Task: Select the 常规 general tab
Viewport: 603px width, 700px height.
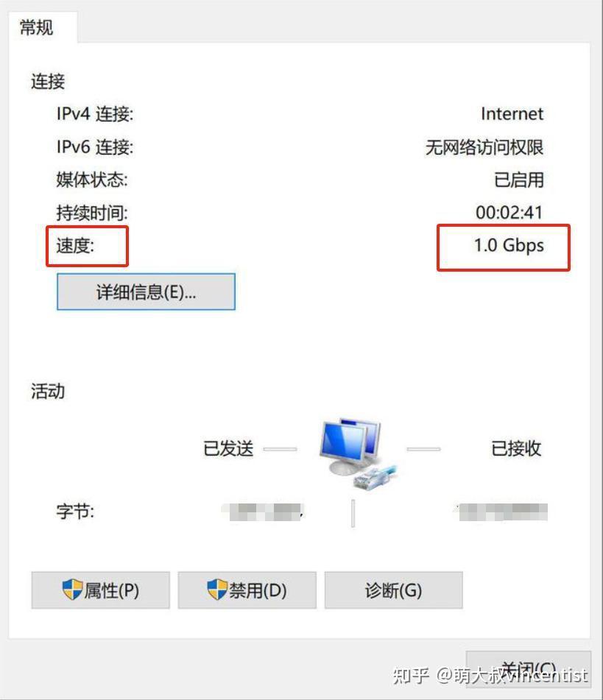Action: [37, 28]
